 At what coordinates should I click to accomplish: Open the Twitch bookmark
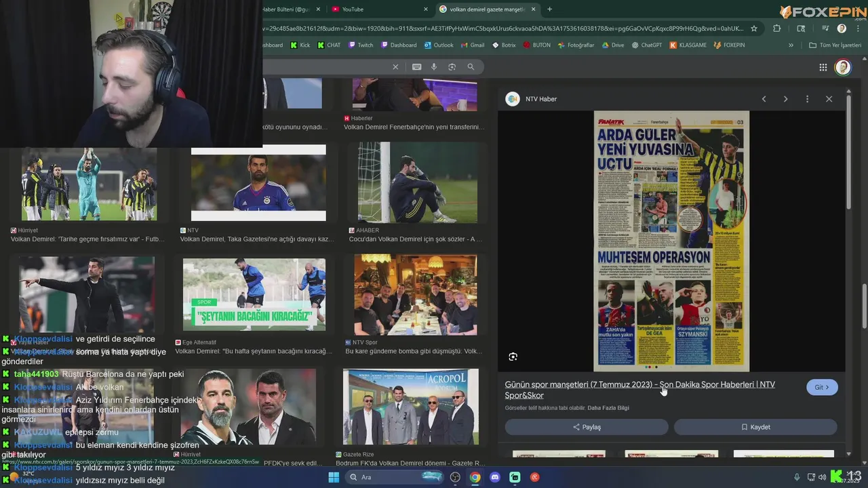(361, 45)
